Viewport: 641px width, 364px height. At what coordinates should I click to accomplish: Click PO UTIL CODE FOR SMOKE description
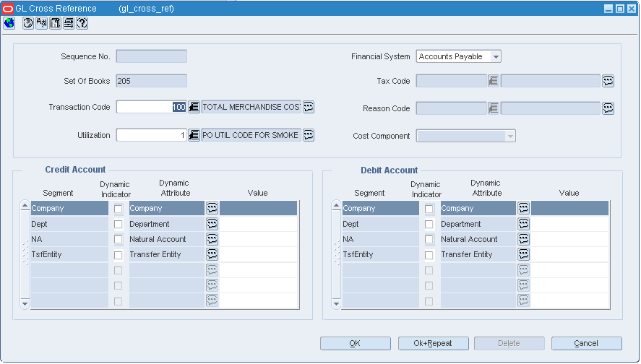[x=251, y=135]
